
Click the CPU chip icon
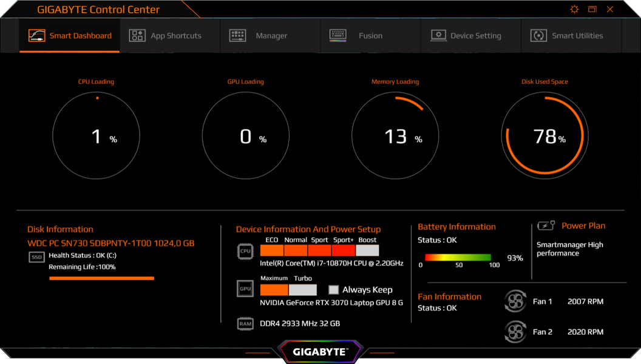245,251
